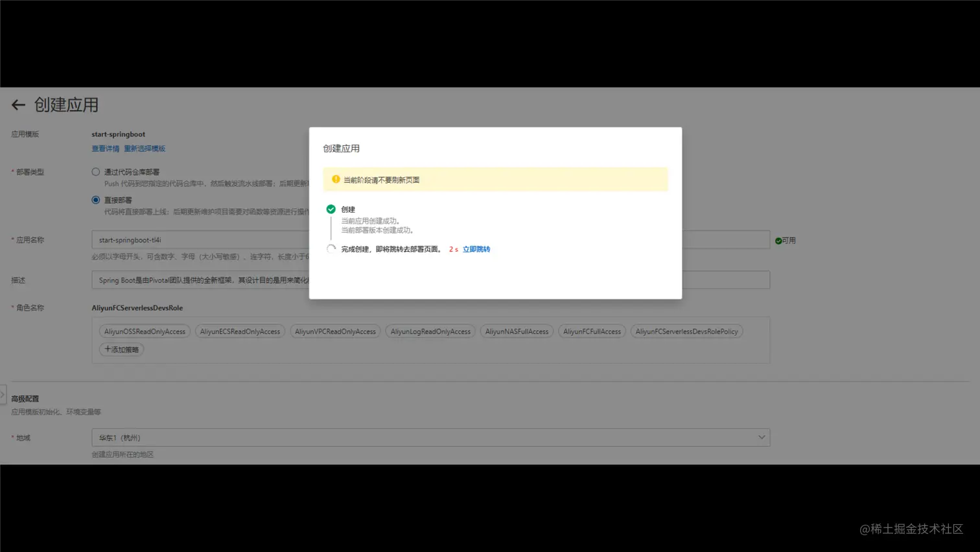980x552 pixels.
Task: Click the 添加策略 button
Action: [121, 350]
